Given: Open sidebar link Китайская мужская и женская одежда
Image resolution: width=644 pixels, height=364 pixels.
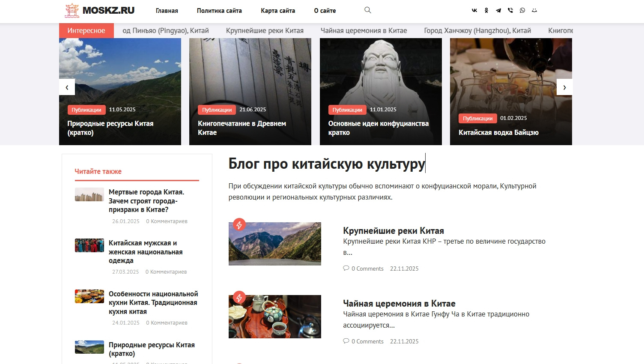Looking at the screenshot, I should (146, 252).
